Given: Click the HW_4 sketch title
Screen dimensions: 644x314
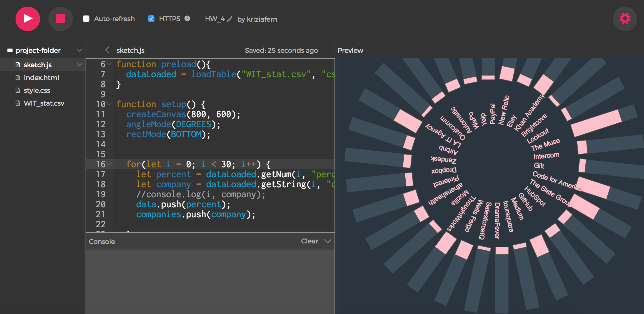Looking at the screenshot, I should (214, 19).
